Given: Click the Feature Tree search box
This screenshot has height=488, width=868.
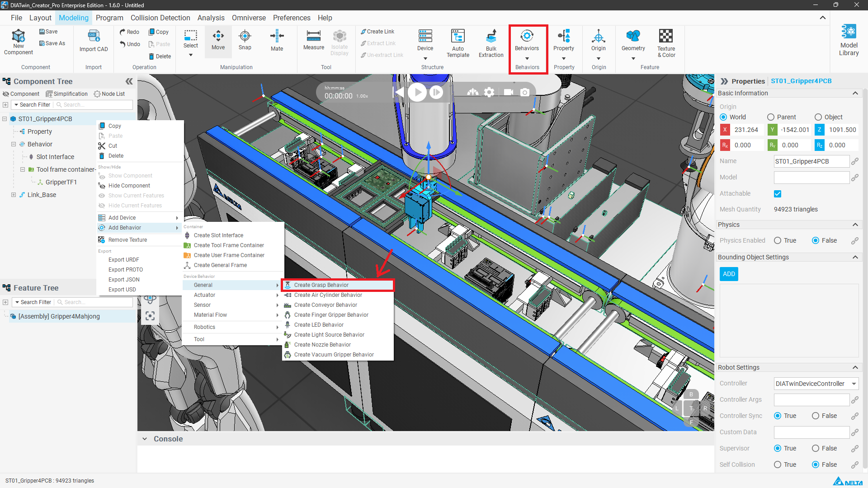Looking at the screenshot, I should pyautogui.click(x=94, y=302).
